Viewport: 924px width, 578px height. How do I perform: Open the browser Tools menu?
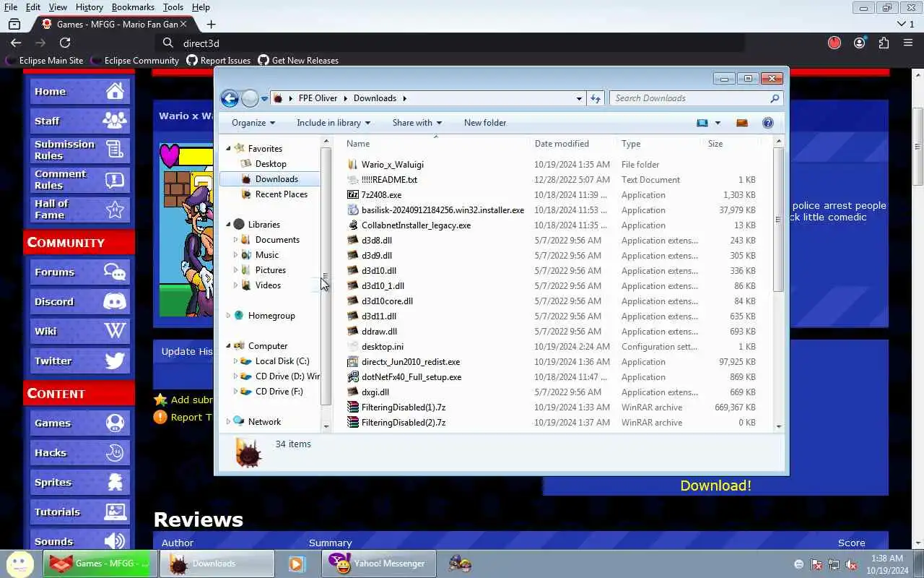pyautogui.click(x=173, y=7)
